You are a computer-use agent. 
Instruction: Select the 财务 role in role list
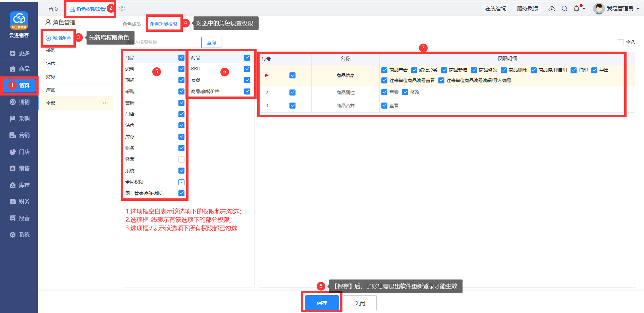pos(51,77)
